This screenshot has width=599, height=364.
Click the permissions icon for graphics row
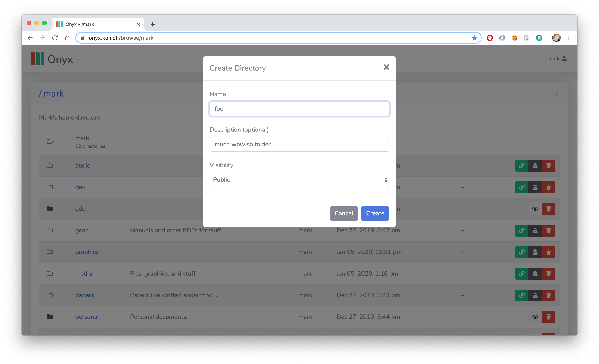point(535,252)
